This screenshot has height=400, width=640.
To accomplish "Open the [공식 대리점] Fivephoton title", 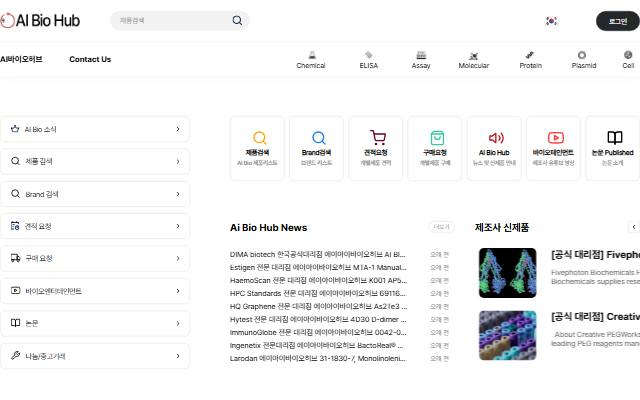I will (x=595, y=255).
